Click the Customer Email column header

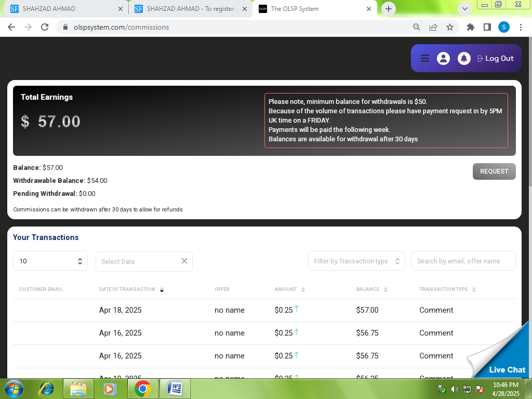coord(41,289)
